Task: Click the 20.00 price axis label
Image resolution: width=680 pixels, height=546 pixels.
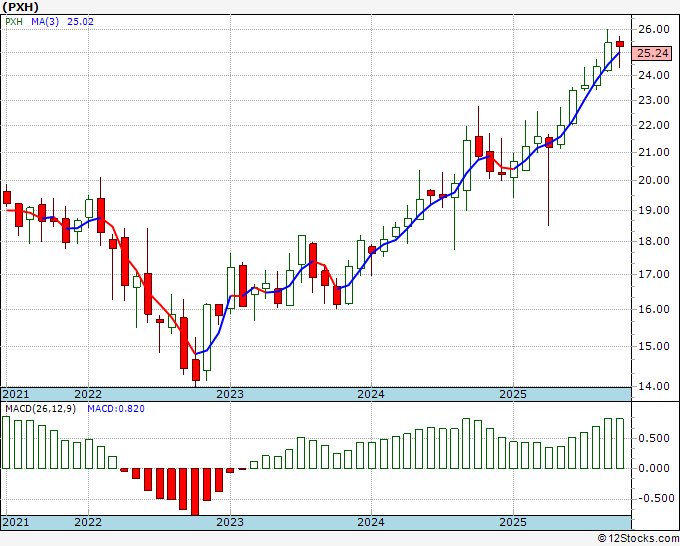Action: [654, 180]
